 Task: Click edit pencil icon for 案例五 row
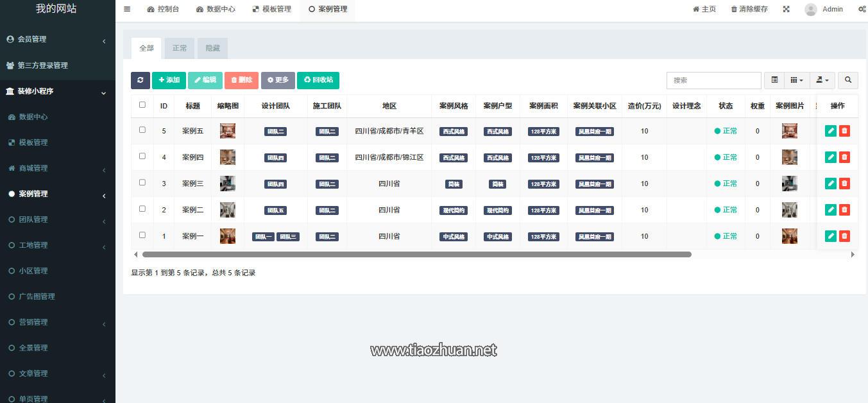[831, 131]
